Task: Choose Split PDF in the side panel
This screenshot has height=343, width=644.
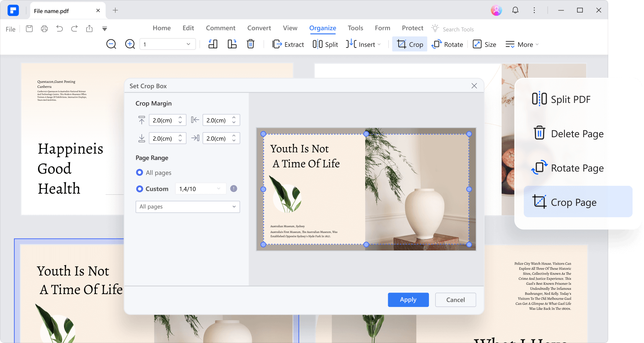Action: [561, 99]
